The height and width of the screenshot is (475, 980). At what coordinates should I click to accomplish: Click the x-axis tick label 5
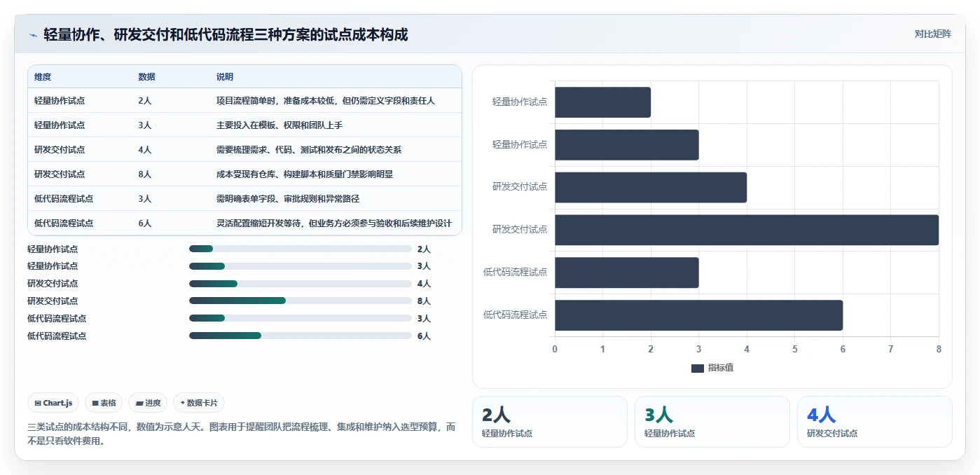pos(794,349)
